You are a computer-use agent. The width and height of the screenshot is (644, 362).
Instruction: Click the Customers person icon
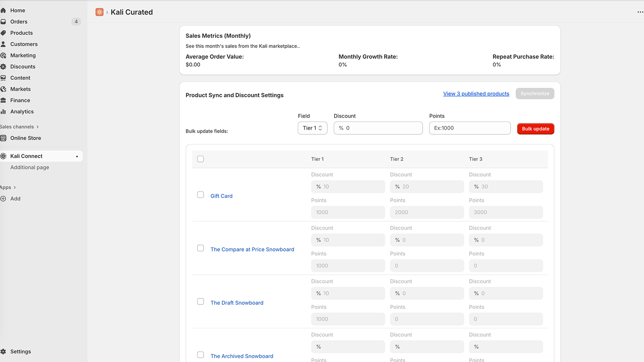pos(3,44)
